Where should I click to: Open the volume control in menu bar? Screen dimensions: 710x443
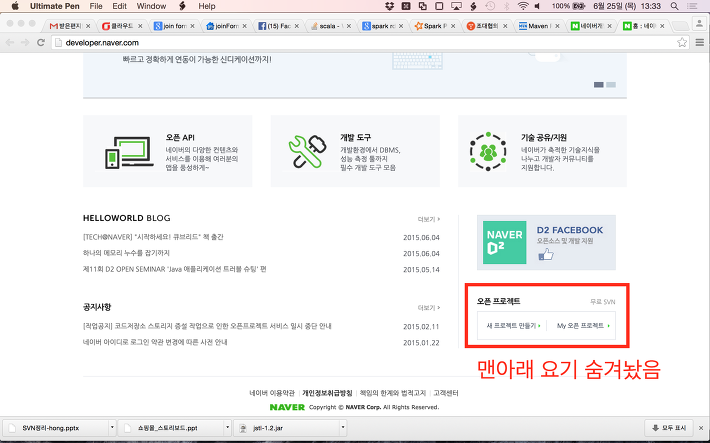(x=537, y=6)
